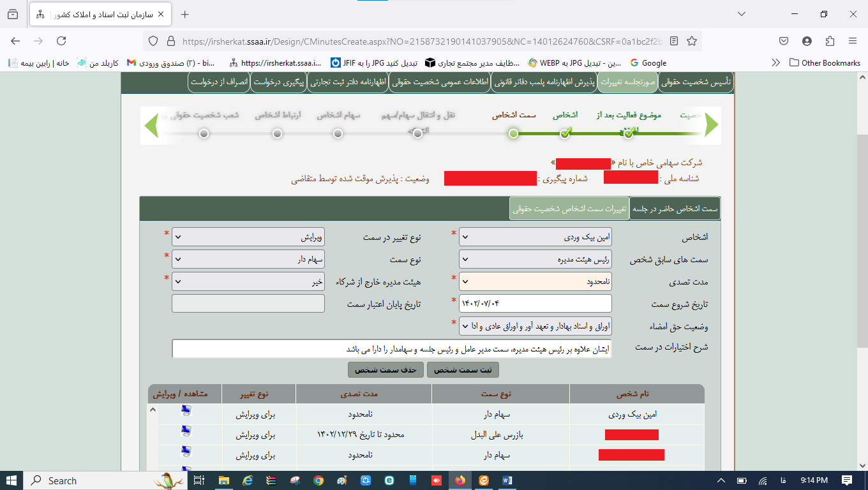Screen dimensions: 868x490
Task: Open the Google bookmark
Action: [x=648, y=63]
